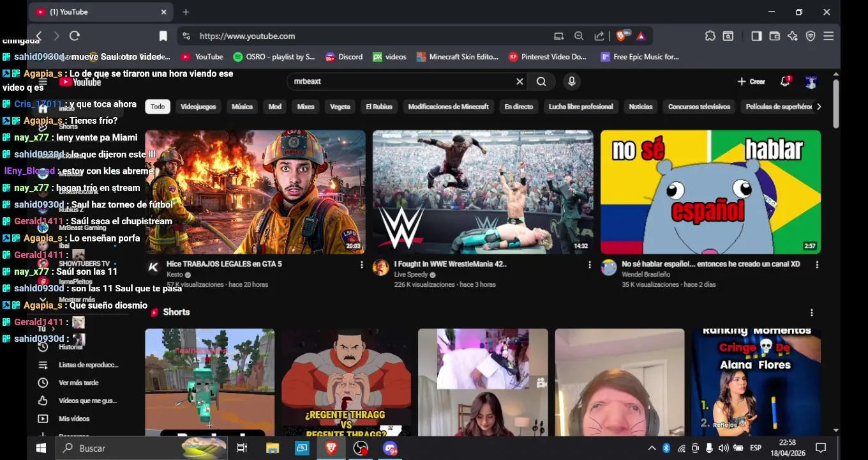The image size is (868, 460).
Task: Select the Lucha libre profesional chip
Action: point(581,107)
